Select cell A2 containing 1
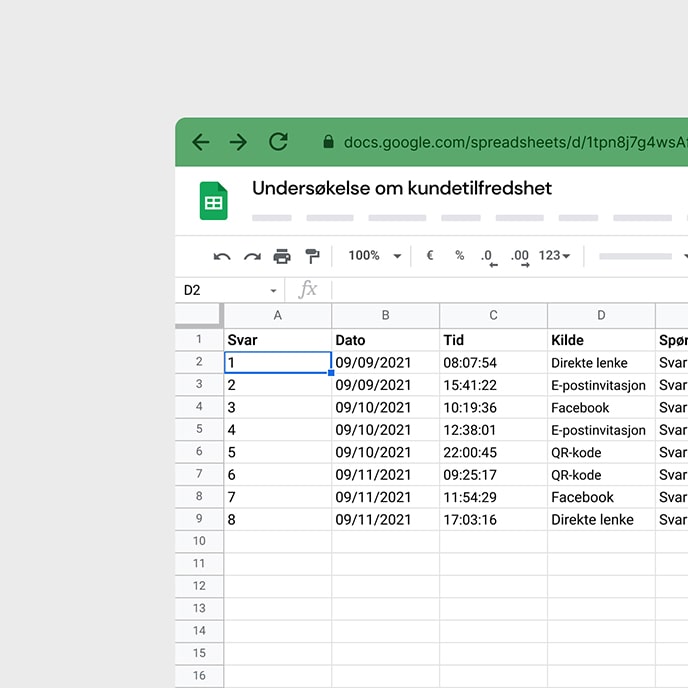The image size is (688, 688). click(x=278, y=362)
